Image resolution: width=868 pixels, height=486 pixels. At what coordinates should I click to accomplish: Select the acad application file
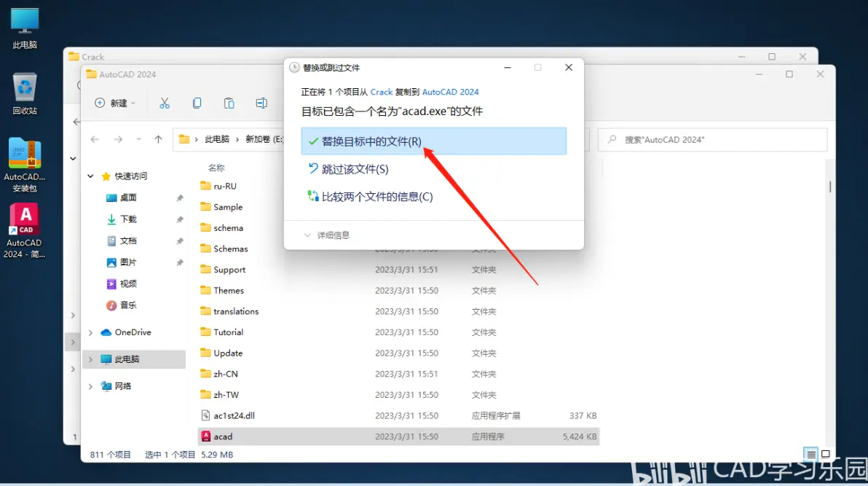(x=398, y=436)
